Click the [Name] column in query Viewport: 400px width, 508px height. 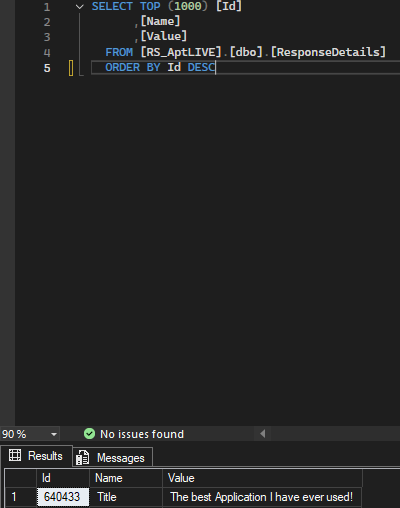tap(160, 21)
